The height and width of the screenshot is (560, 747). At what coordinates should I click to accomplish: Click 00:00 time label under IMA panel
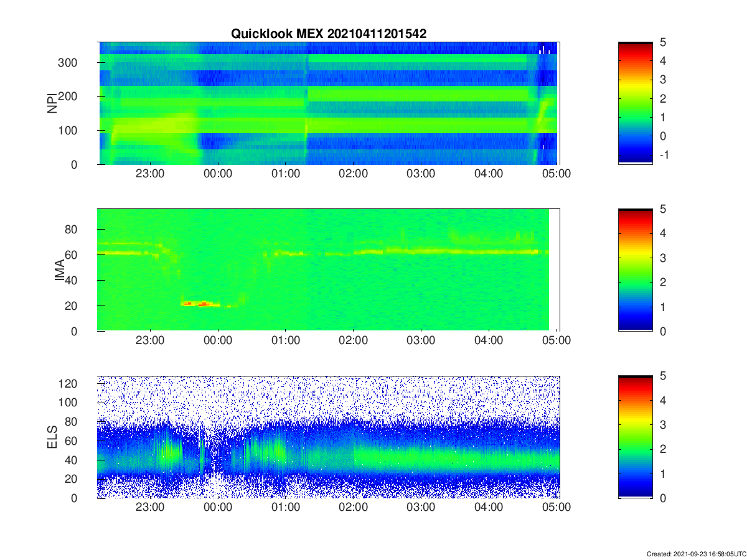tap(217, 341)
